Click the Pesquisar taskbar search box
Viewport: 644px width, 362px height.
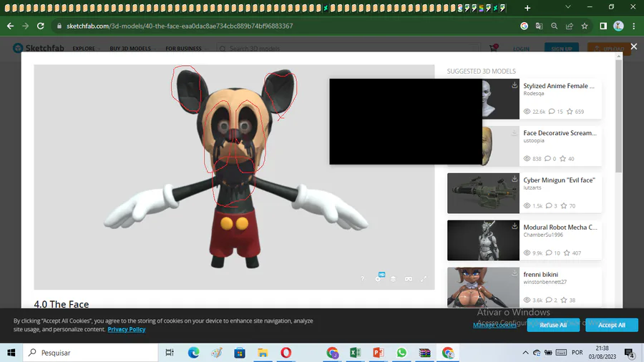(90, 353)
